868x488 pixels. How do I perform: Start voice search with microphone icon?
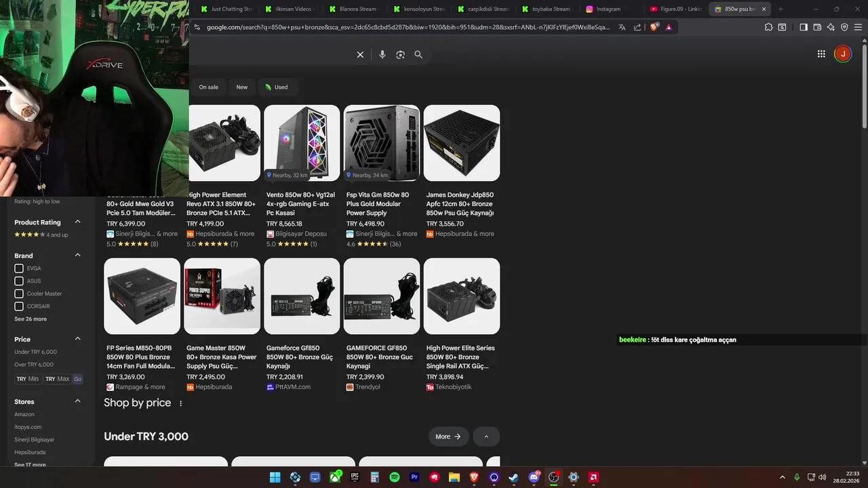382,55
